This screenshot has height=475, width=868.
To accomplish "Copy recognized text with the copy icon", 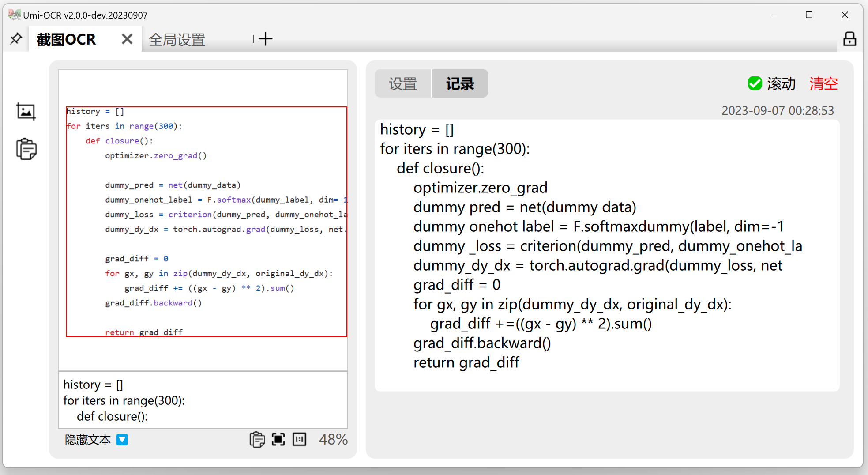I will pyautogui.click(x=257, y=439).
